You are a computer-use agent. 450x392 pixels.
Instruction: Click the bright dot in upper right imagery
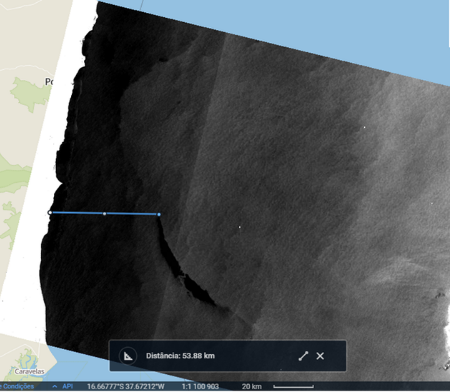(x=364, y=127)
